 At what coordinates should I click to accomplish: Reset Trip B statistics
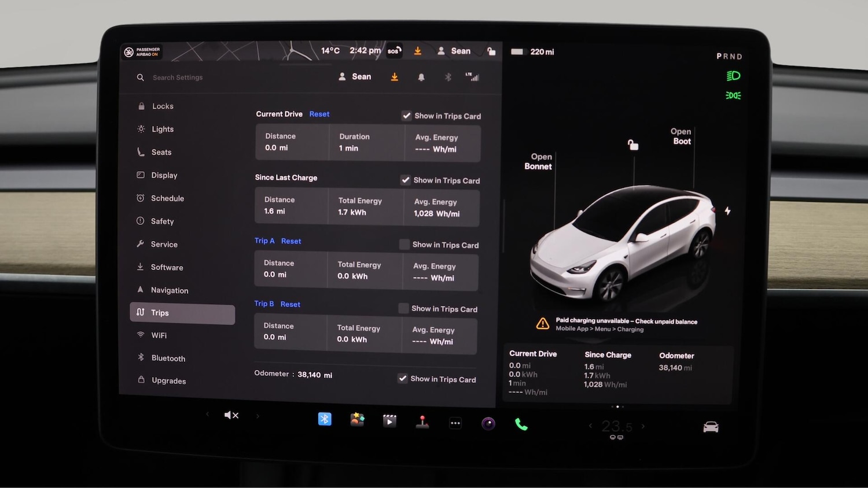[x=290, y=304]
